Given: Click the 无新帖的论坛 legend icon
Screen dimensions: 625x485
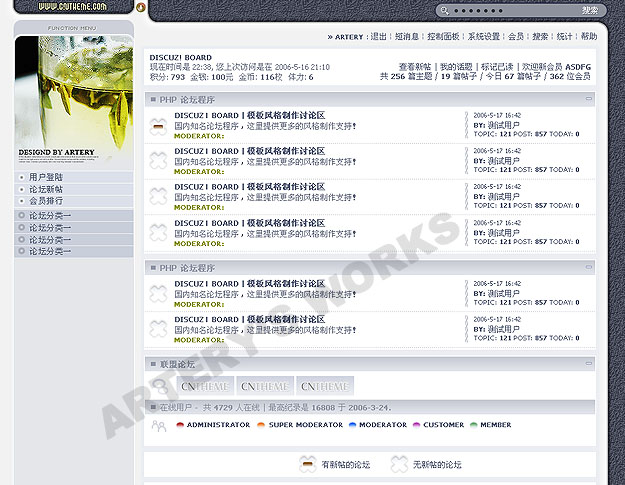Looking at the screenshot, I should click(x=399, y=464).
